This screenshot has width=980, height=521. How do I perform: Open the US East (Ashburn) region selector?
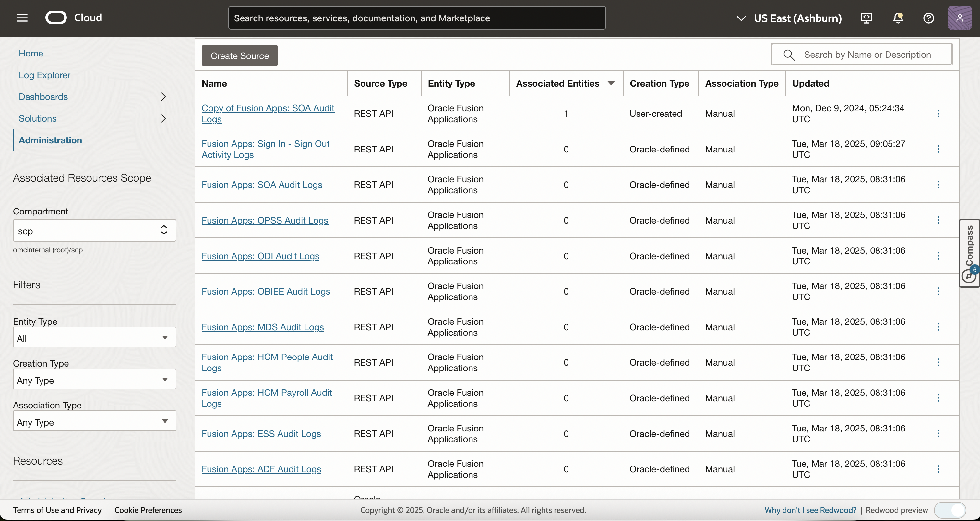tap(789, 18)
